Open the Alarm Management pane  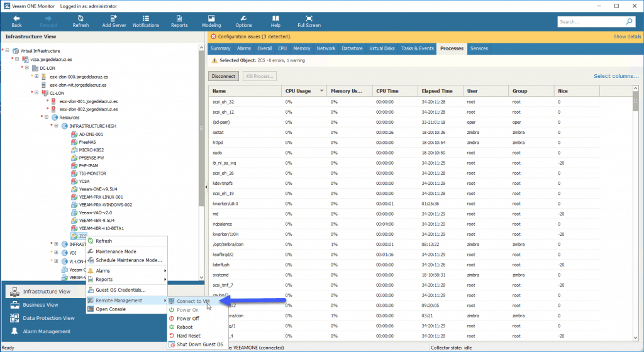tap(47, 331)
